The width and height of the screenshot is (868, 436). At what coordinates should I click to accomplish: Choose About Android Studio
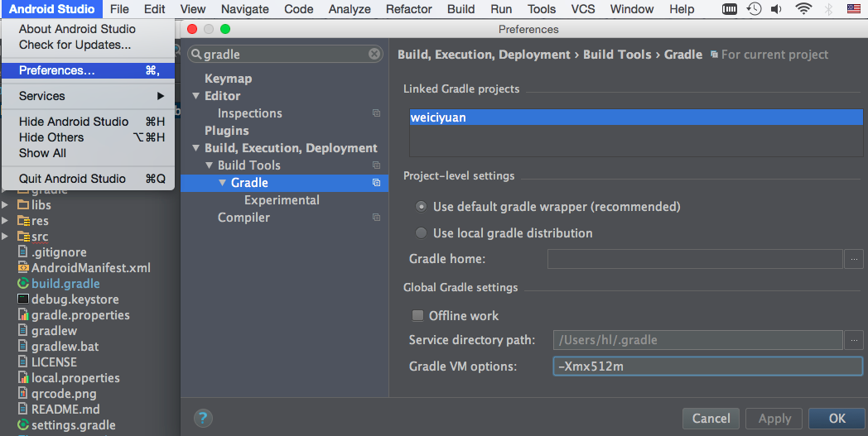[77, 29]
